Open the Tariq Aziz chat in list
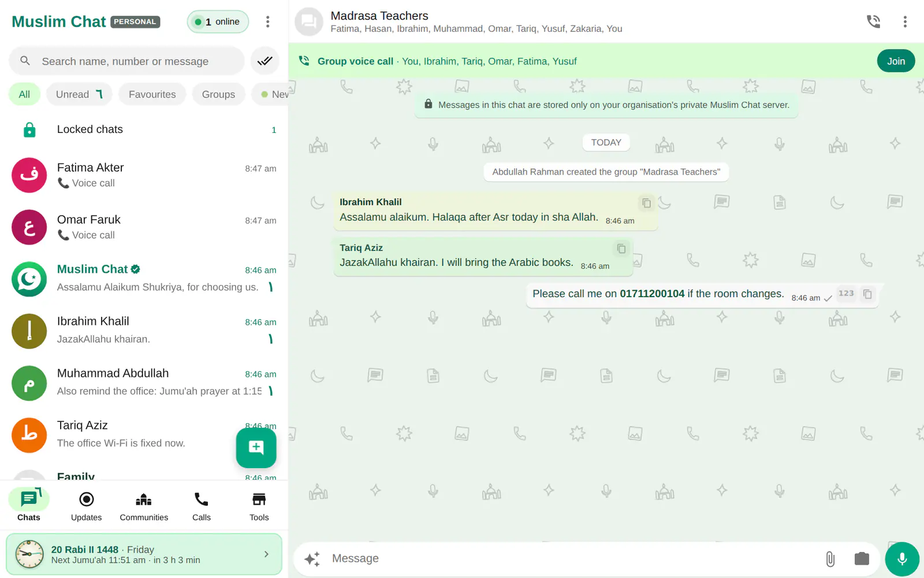Viewport: 924px width, 578px height. pyautogui.click(x=144, y=435)
